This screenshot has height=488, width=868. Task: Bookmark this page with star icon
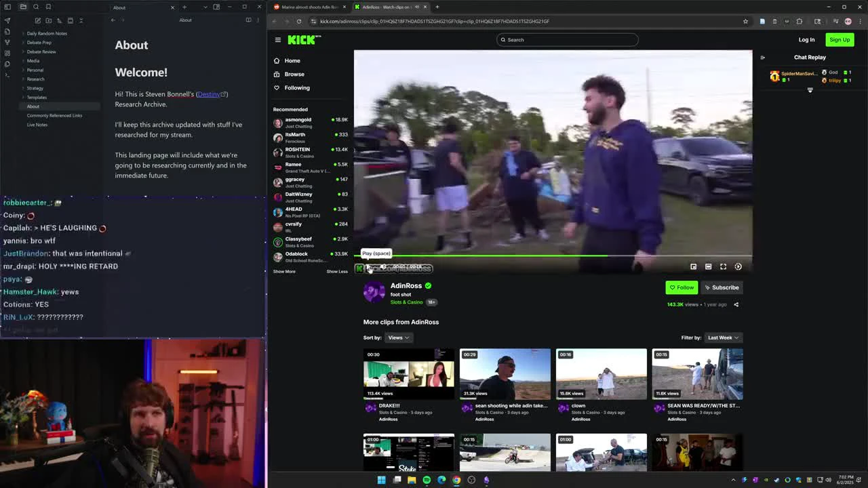tap(745, 21)
